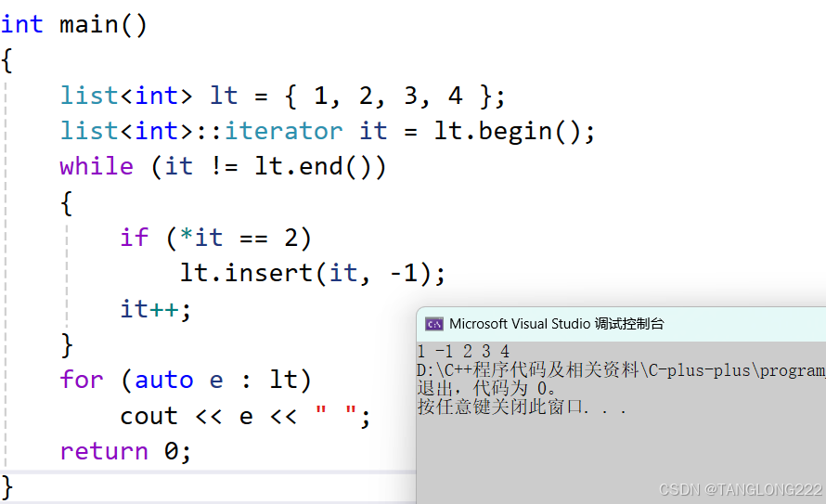826x504 pixels.
Task: Click the opening brace below 'int main()'
Action: click(6, 60)
